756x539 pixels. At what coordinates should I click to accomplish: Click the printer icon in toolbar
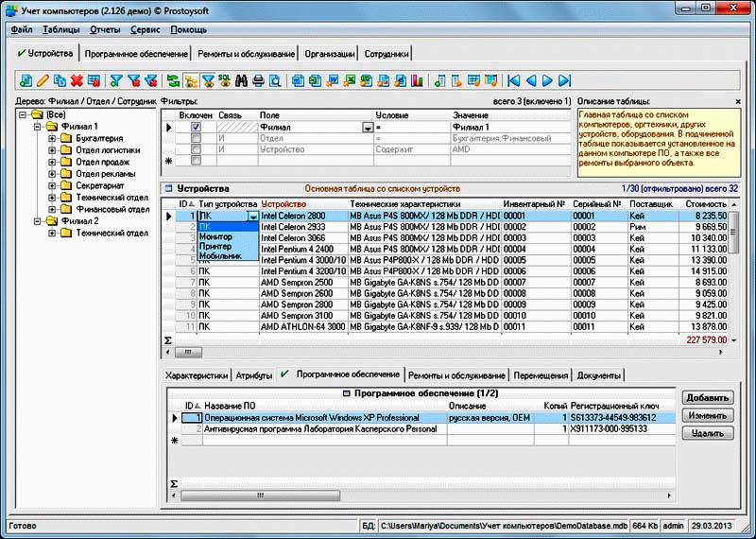(x=258, y=81)
